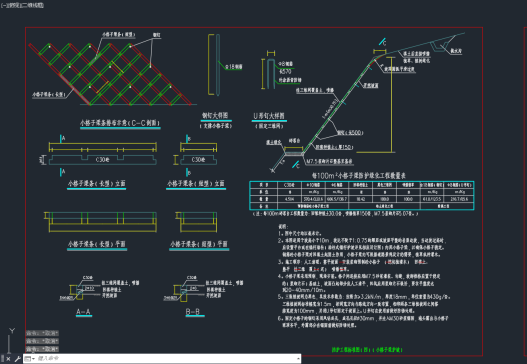Select the A-A section label
Viewport: 527px width, 364px height.
tap(83, 312)
